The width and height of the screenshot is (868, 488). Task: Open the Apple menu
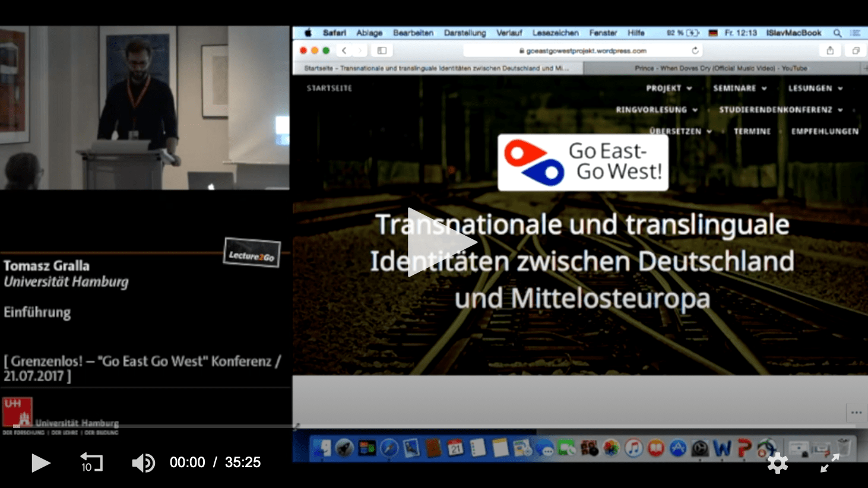coord(308,33)
